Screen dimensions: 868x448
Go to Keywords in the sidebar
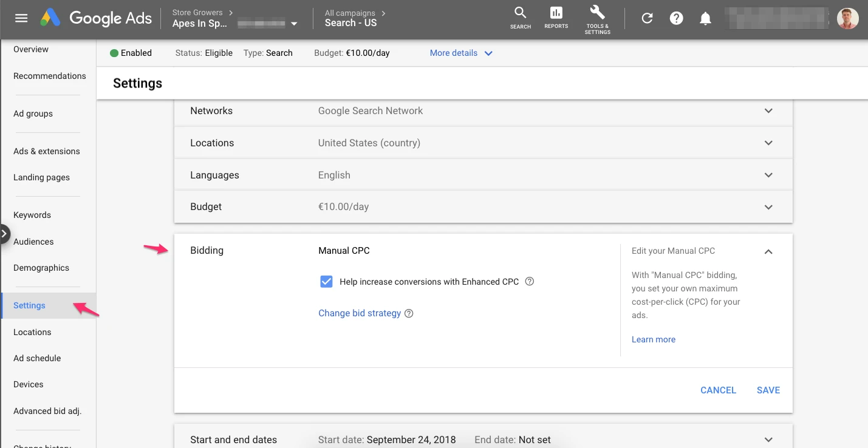pos(32,215)
